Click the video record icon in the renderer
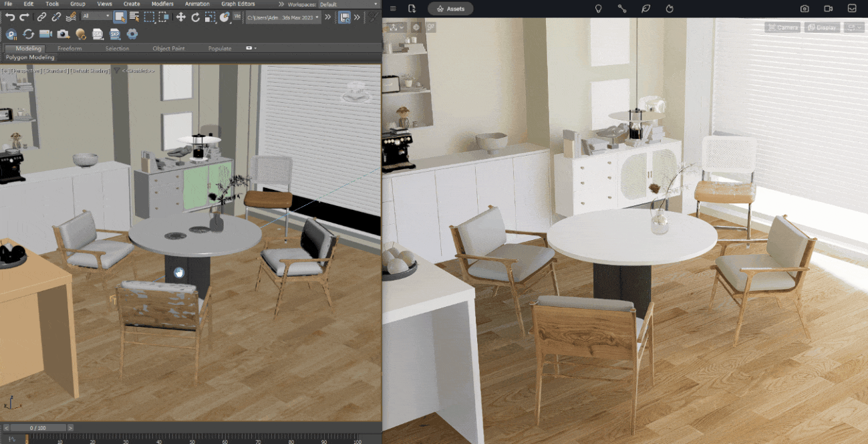868x444 pixels. 829,9
